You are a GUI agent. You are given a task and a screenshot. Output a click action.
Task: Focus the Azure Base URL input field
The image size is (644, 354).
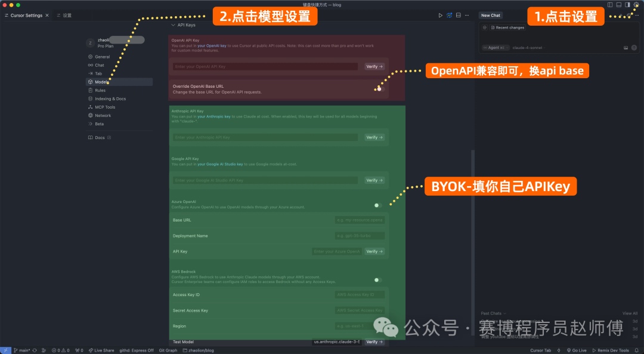click(360, 220)
